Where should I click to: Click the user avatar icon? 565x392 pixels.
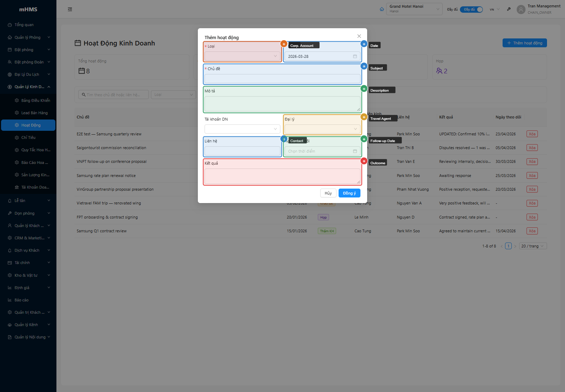(x=521, y=10)
